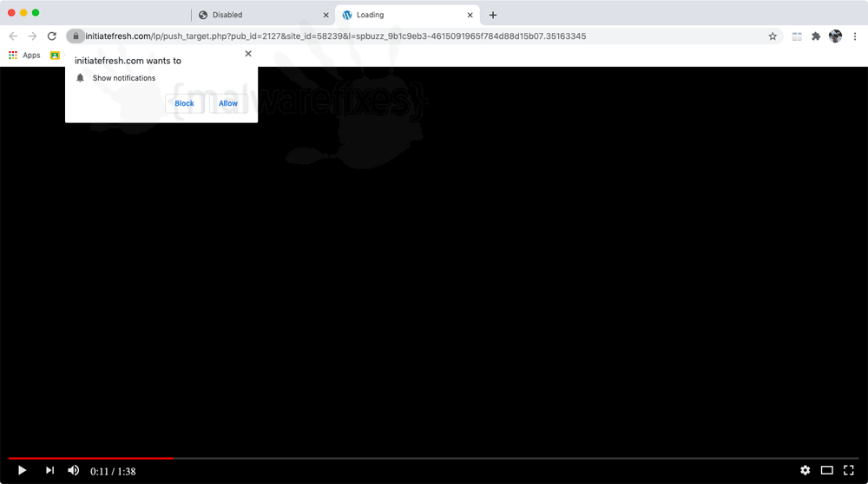Dismiss the notification permission popup
Screen dimensions: 868x484
tap(248, 54)
